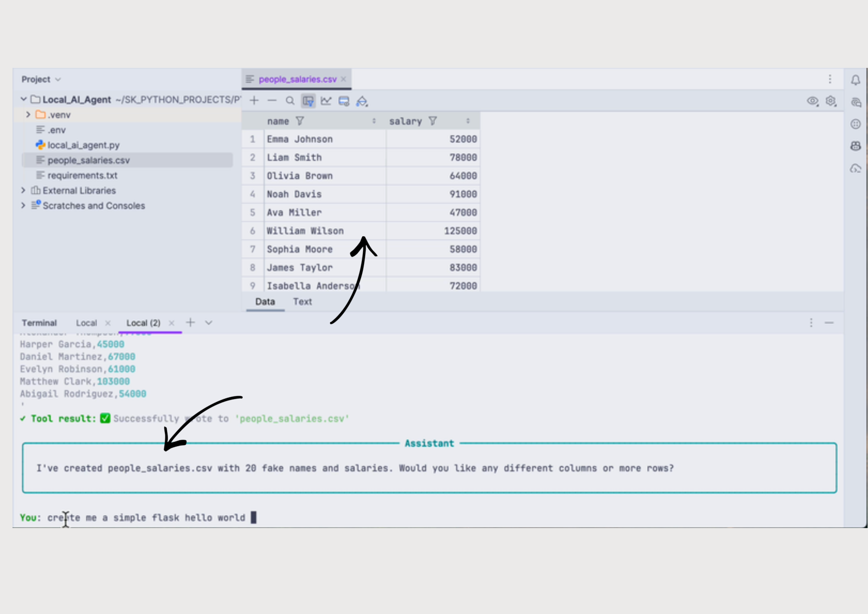Select the Local terminal tab

86,323
